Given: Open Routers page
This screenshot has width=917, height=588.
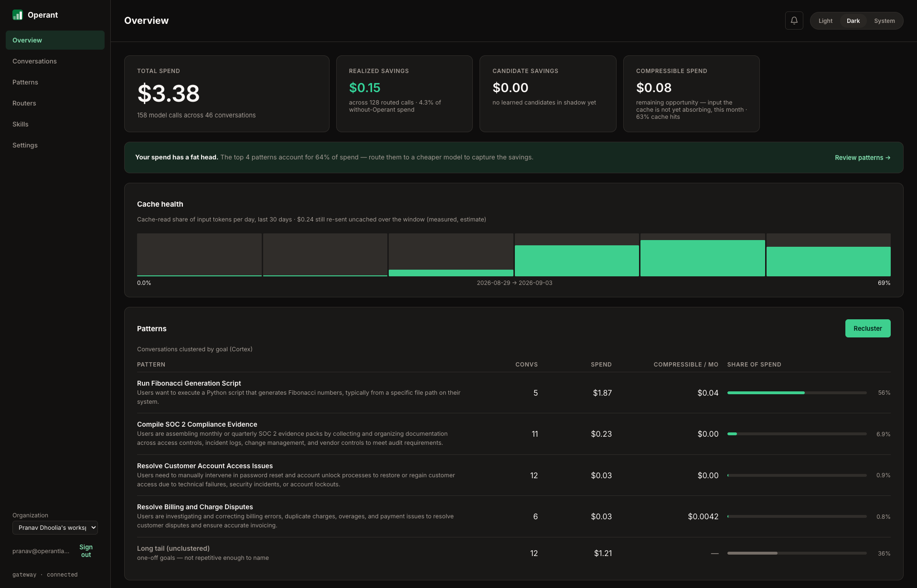Looking at the screenshot, I should 55,103.
